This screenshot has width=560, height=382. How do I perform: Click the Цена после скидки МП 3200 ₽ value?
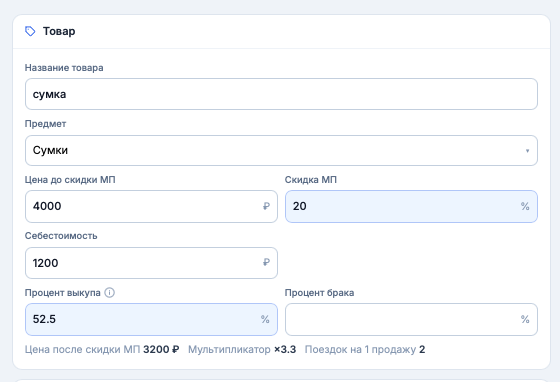(161, 349)
